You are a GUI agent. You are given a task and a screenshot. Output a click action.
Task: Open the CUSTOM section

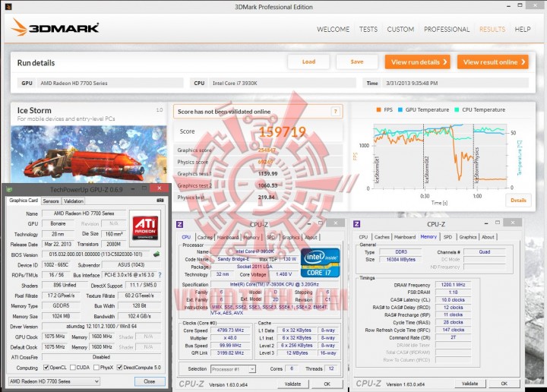[x=400, y=30]
